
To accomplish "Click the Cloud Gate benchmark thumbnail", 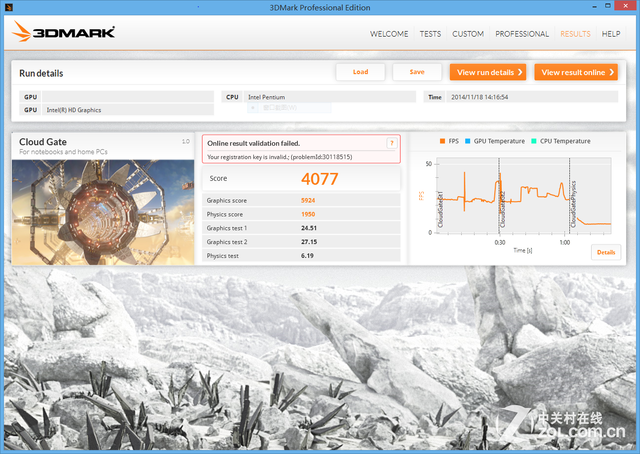I will (103, 212).
